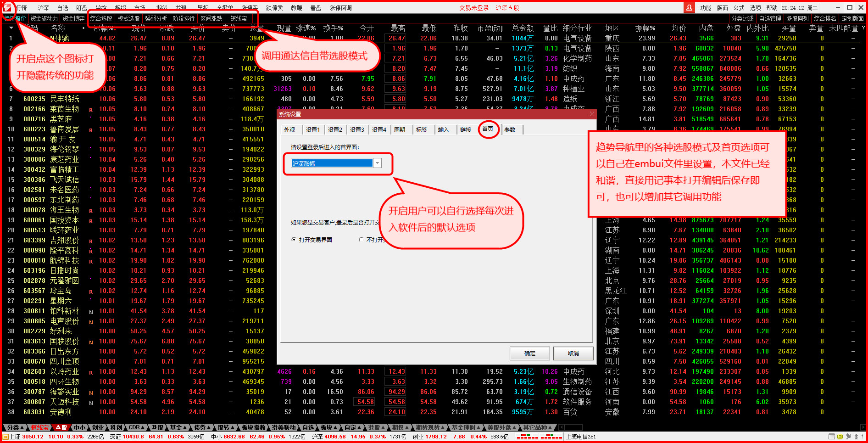Open the 链接 tab
The height and width of the screenshot is (443, 868).
tap(466, 130)
